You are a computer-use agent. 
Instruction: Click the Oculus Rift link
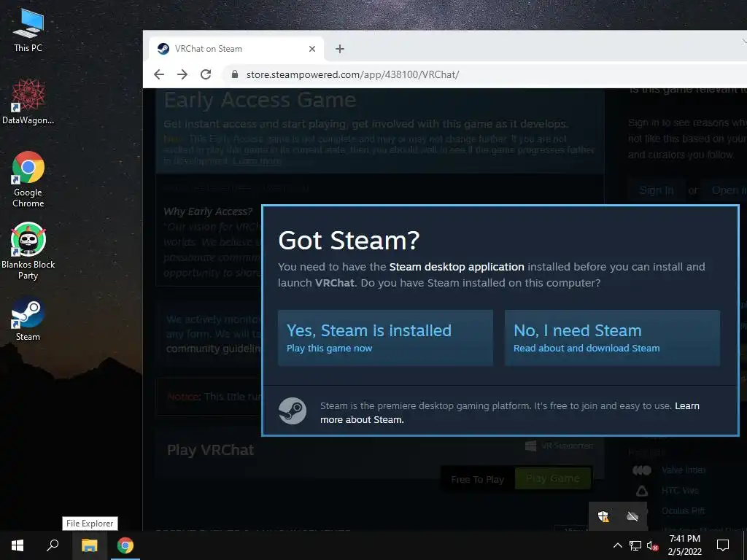683,511
